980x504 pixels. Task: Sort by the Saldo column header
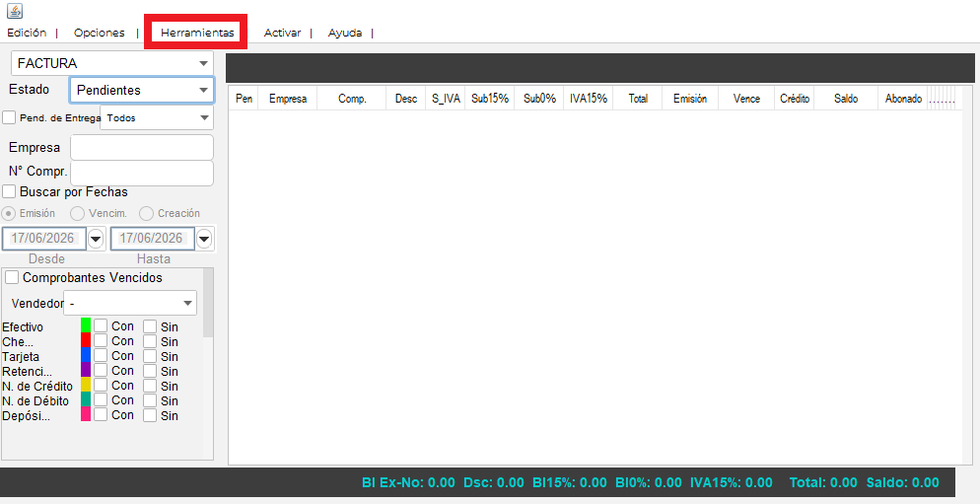[846, 99]
